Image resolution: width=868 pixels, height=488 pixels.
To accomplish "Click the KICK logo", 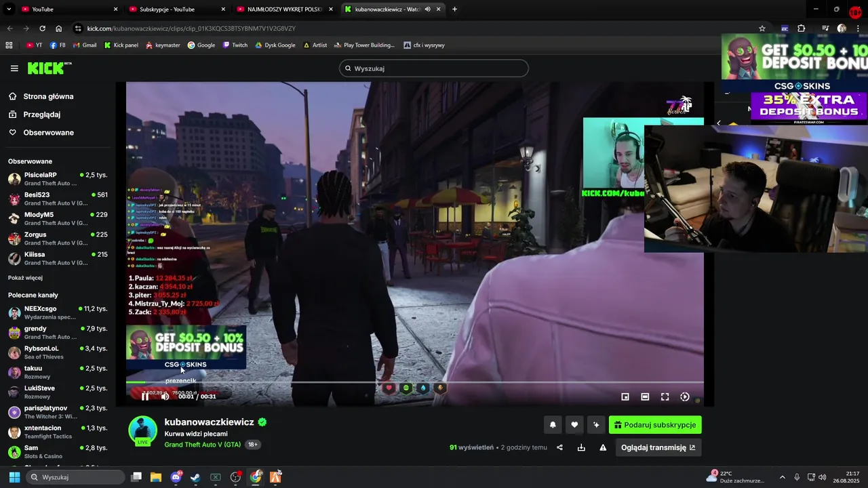I will pyautogui.click(x=50, y=68).
